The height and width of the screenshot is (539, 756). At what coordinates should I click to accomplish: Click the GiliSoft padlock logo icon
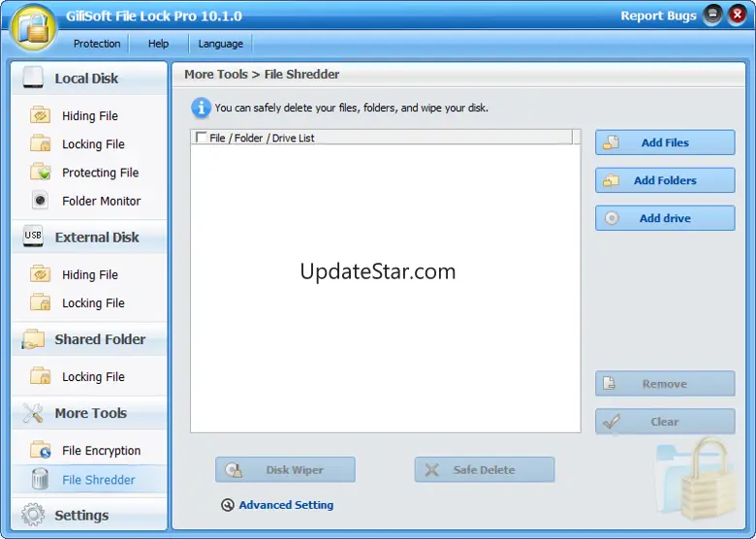coord(34,28)
